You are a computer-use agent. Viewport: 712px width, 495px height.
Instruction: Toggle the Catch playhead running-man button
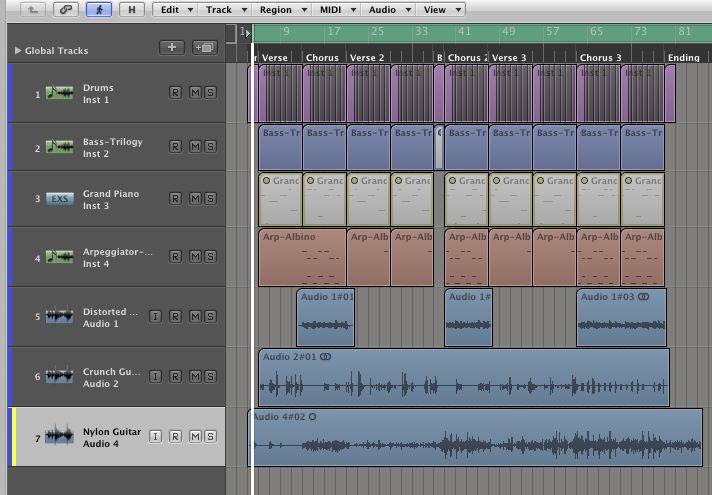(x=99, y=10)
